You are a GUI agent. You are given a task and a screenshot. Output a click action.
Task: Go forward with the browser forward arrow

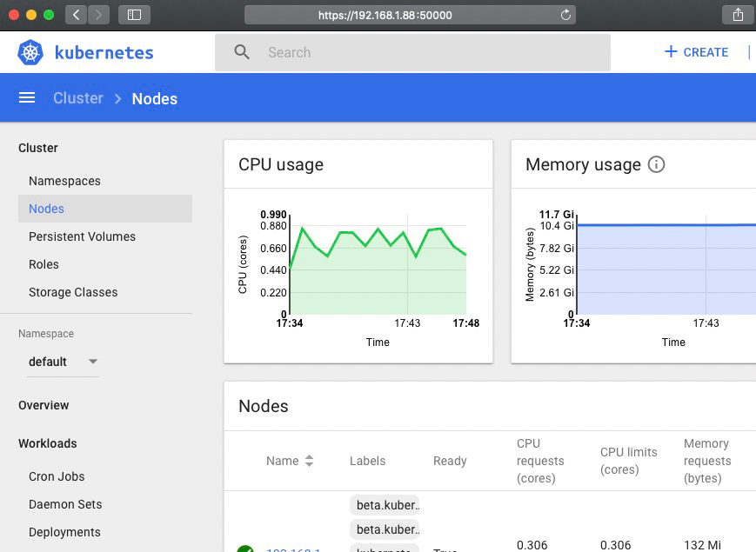(98, 15)
